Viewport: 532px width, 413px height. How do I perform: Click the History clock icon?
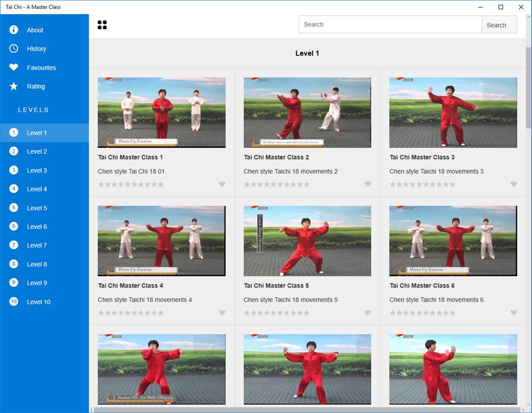point(14,48)
